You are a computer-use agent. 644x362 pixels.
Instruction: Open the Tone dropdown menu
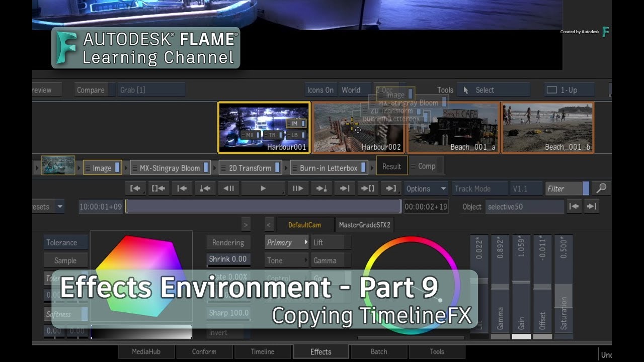pyautogui.click(x=286, y=260)
